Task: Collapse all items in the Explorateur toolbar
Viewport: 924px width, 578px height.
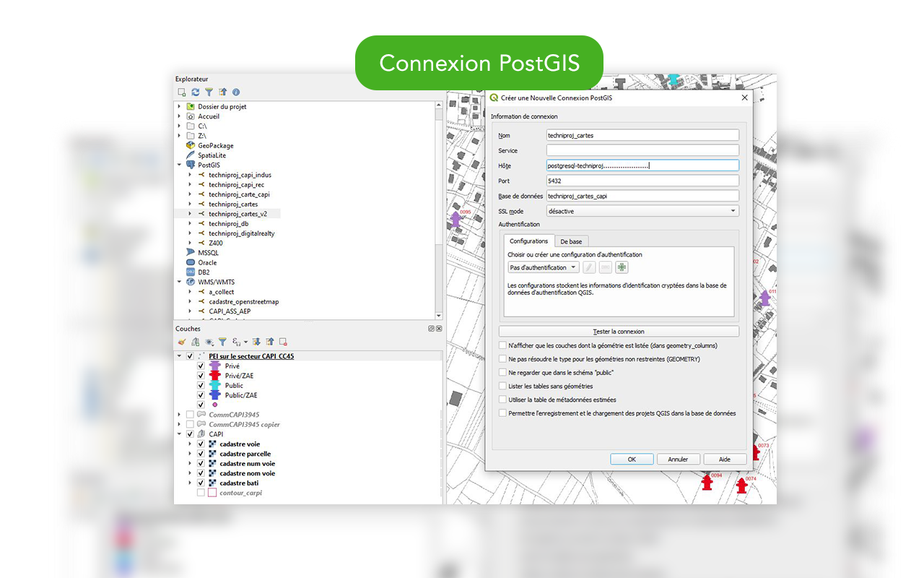Action: [222, 92]
